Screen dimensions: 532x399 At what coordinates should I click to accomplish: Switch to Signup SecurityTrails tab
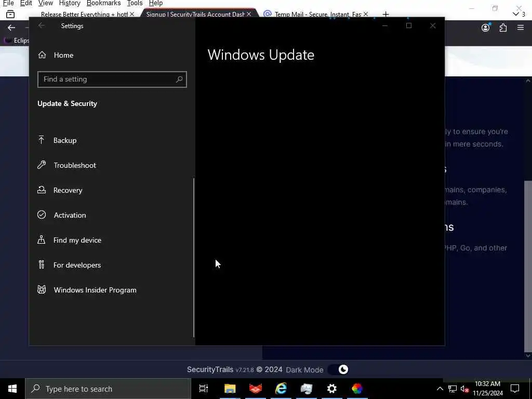click(x=195, y=14)
